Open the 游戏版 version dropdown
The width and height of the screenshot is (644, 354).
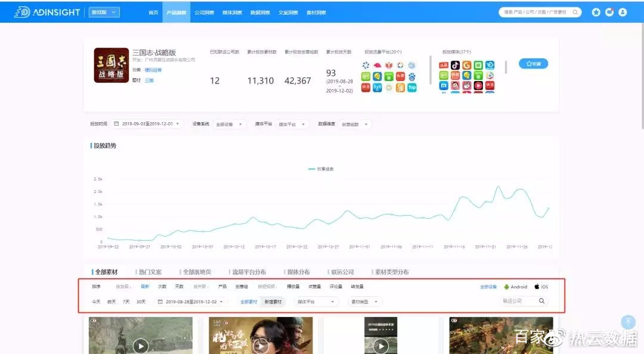pyautogui.click(x=104, y=13)
